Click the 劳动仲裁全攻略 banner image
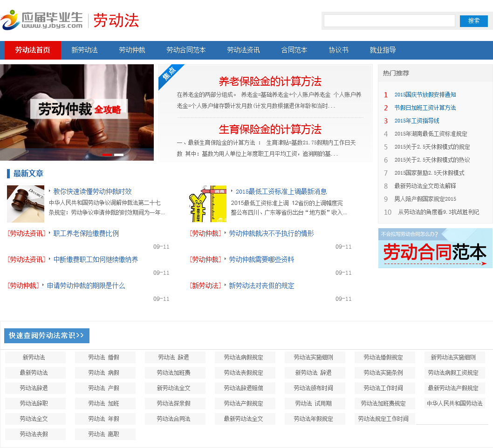The image size is (493, 448). click(x=77, y=113)
